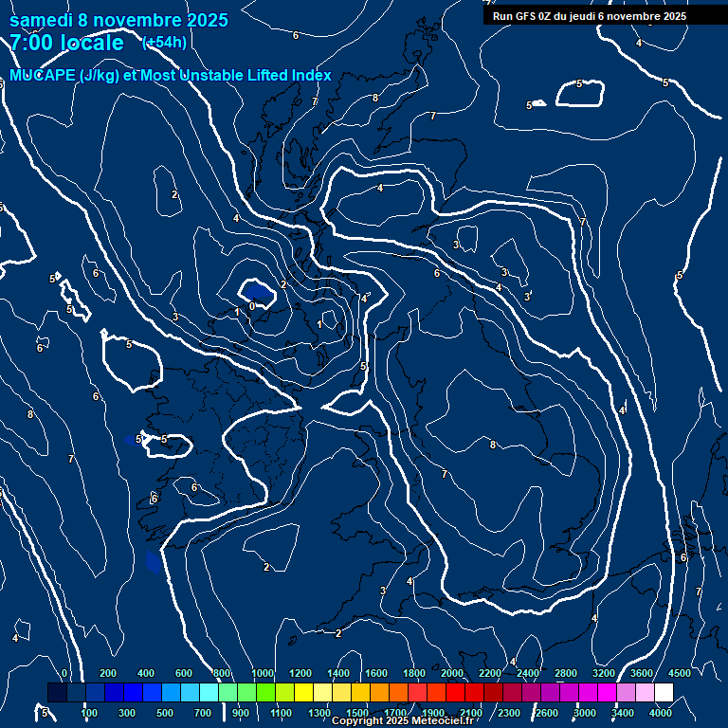728x728 pixels.
Task: Click the '7:00 locale' time text
Action: click(67, 43)
